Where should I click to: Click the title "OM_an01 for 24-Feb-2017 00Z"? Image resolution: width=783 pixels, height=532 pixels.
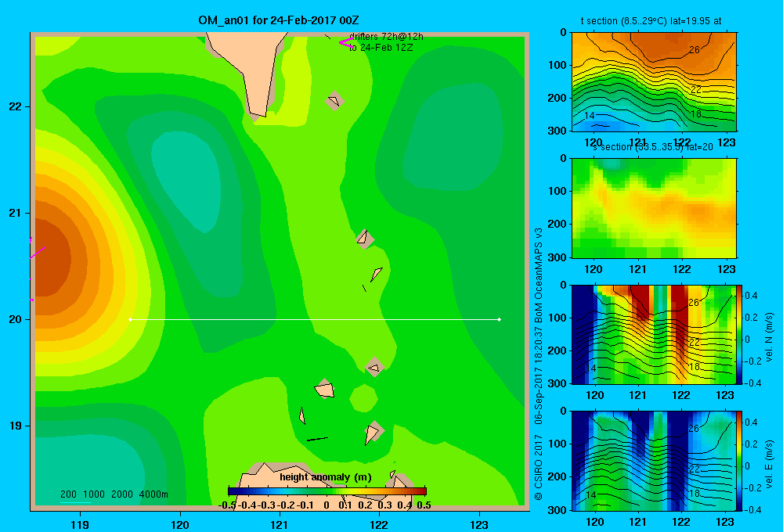[x=278, y=20]
